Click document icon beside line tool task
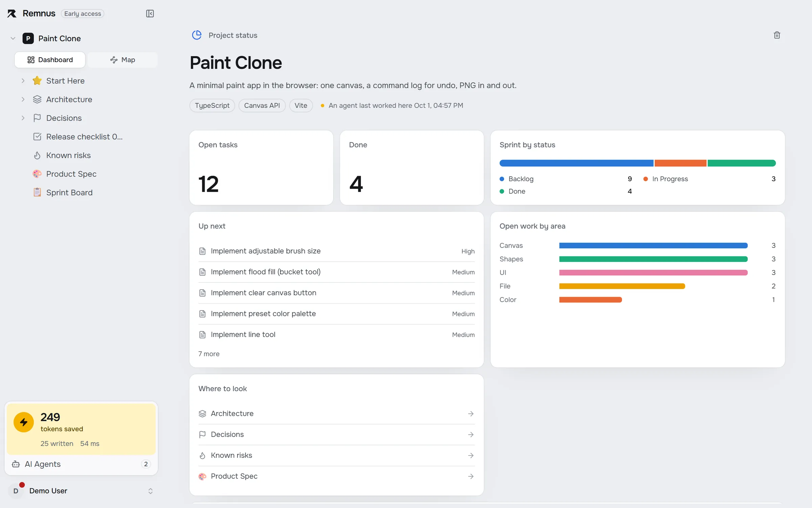812x508 pixels. pos(202,335)
